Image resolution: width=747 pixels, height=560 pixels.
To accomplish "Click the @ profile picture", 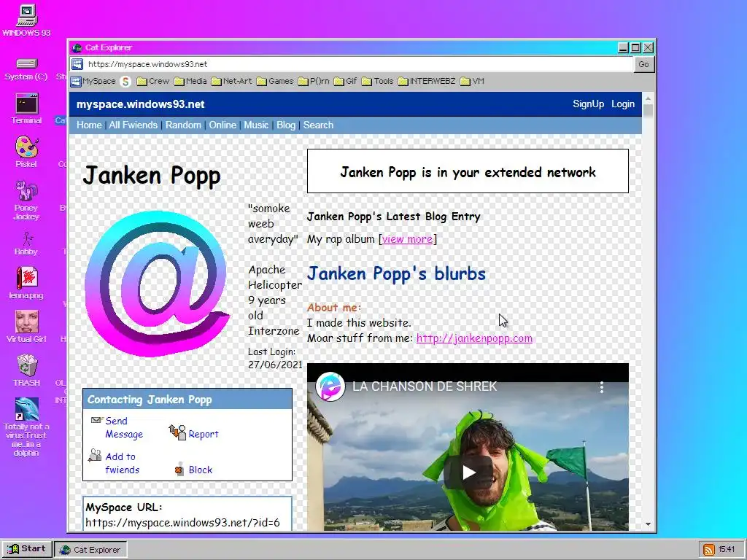I will pyautogui.click(x=157, y=284).
